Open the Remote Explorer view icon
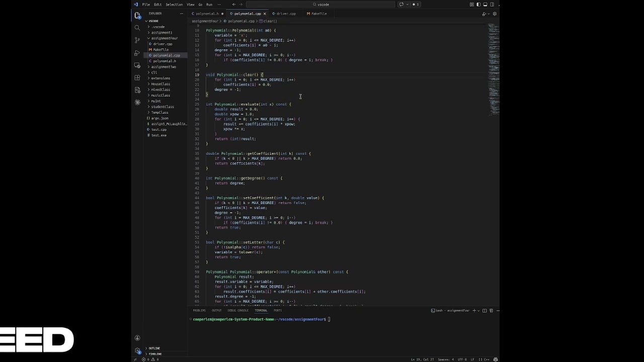Viewport: 644px width, 362px height. [x=137, y=65]
